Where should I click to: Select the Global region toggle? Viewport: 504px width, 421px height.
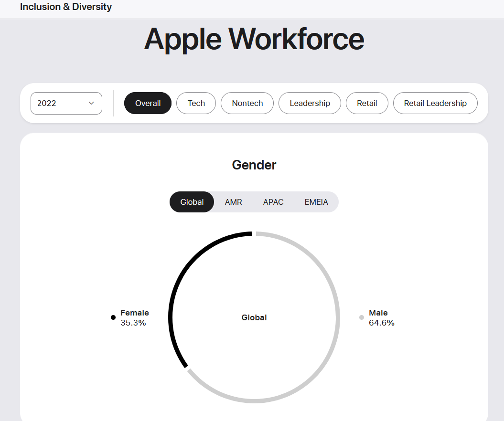192,202
